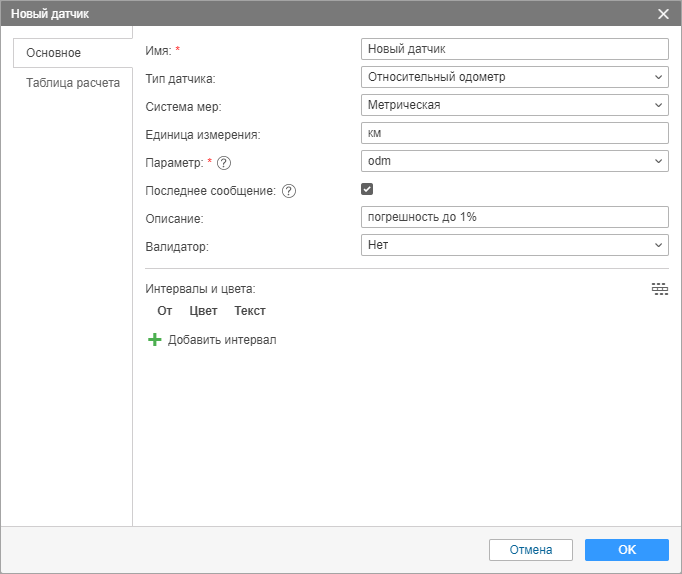
Task: Click the intervals table icon beside Интервалы и цвета
Action: [659, 289]
